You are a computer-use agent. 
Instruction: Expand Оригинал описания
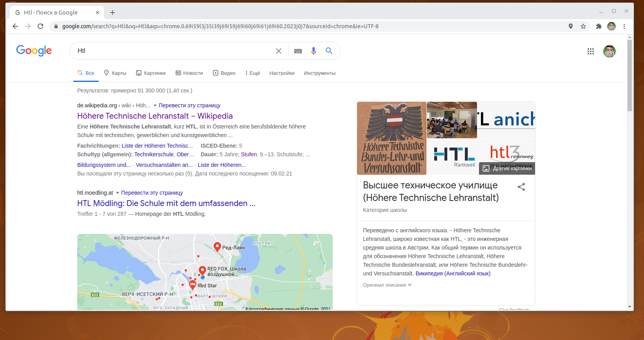[387, 285]
